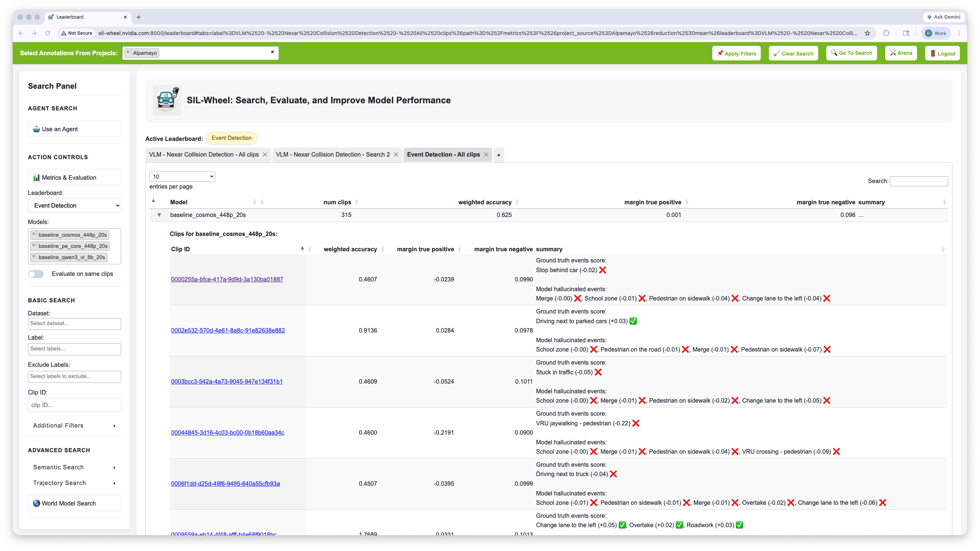Viewport: 980px width, 551px height.
Task: Sort leaderboard by Model column
Action: pos(179,202)
